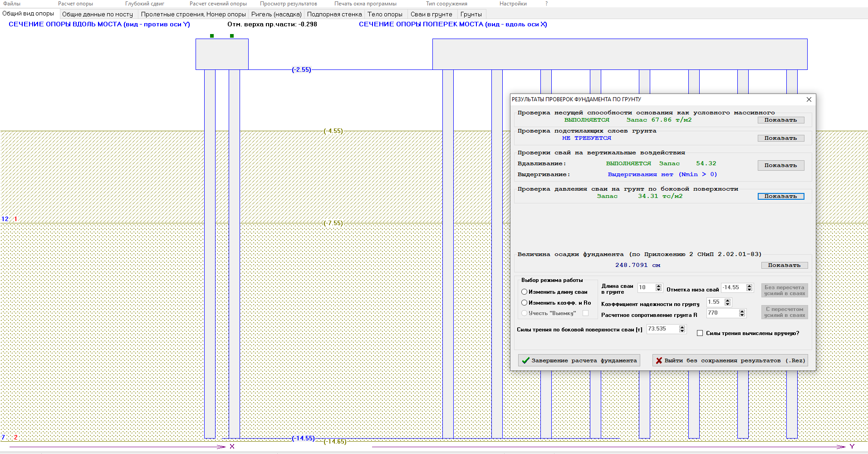
Task: Toggle the small checkbox beside 'Учесть "Выемку"'
Action: click(x=586, y=313)
